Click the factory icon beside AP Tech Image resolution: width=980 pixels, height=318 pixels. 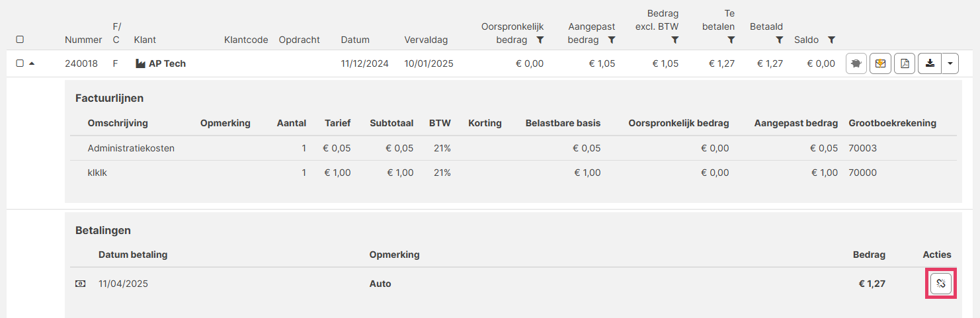(x=140, y=64)
